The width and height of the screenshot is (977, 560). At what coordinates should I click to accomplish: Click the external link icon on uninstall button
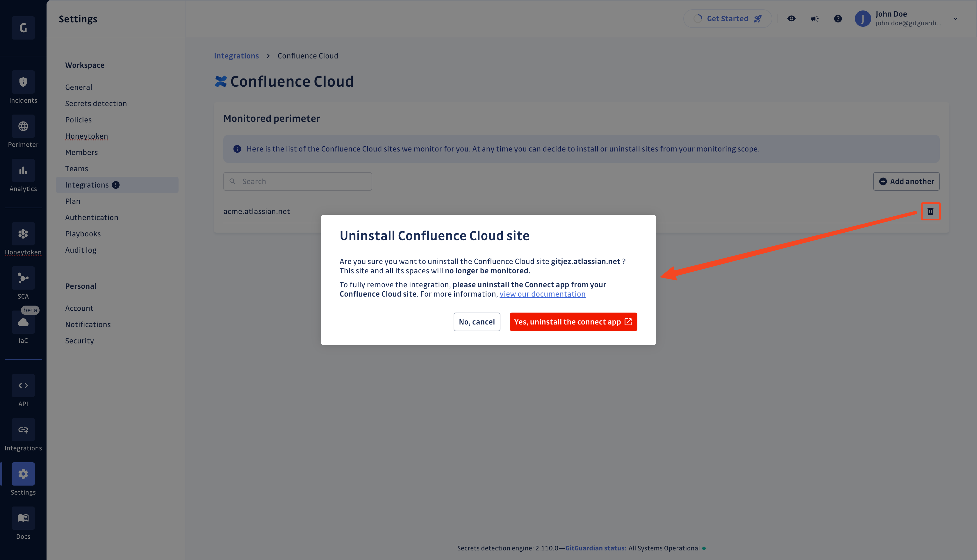click(628, 322)
